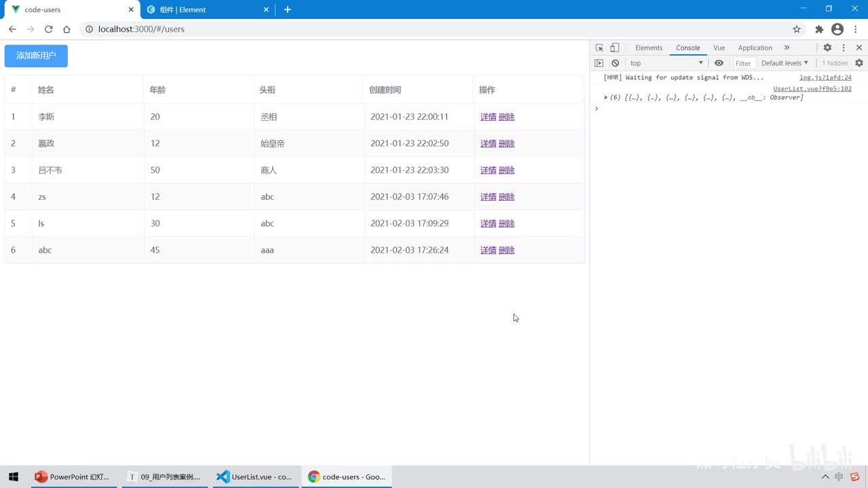Viewport: 868px width, 488px height.
Task: Open 详情 for user 李斯
Action: coord(488,117)
